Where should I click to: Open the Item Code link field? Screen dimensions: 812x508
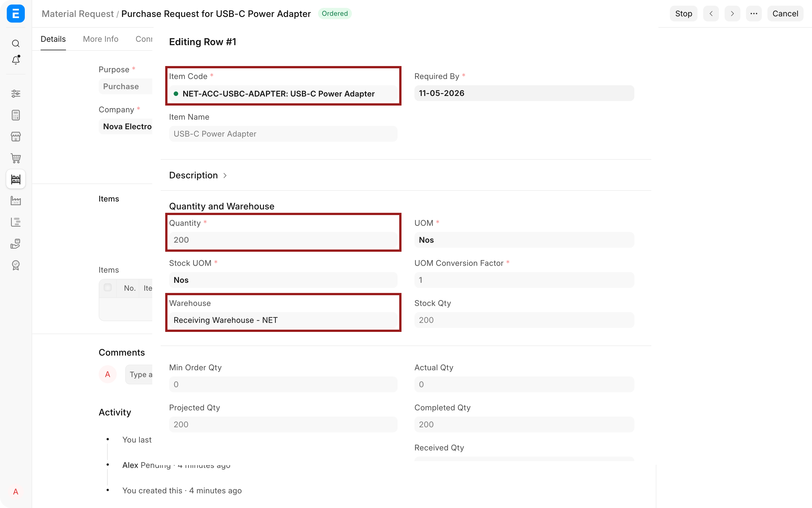coord(283,93)
